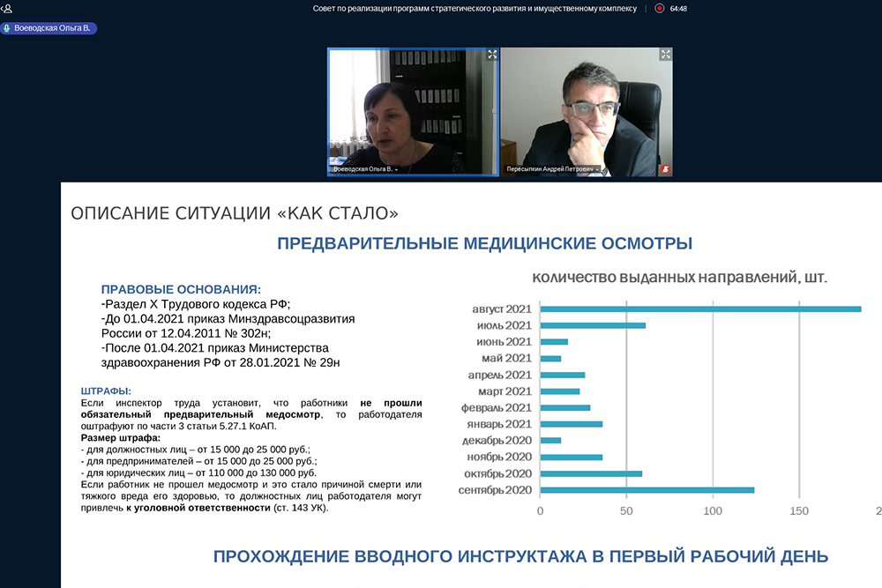Click the ПРЕДВАРИТЕЛЬНЫЕ МЕДИЦИНСКИЕ ОСМОТРЫ slide title
The width and height of the screenshot is (882, 588).
click(x=484, y=243)
